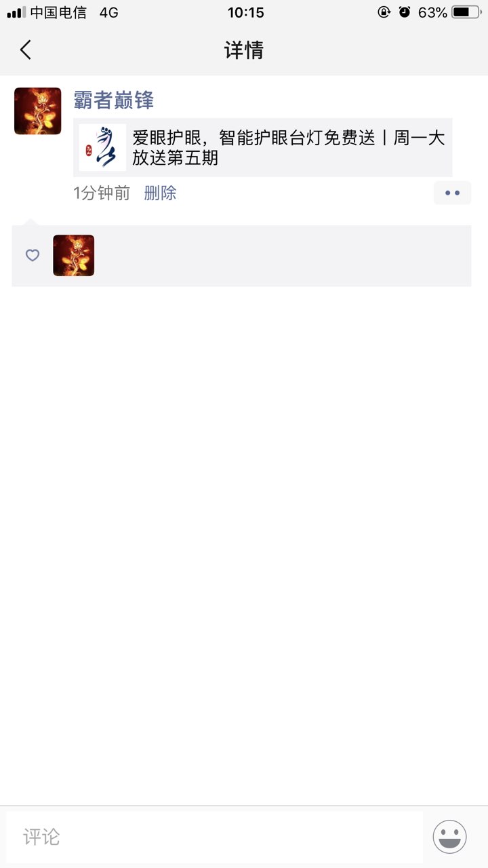This screenshot has height=868, width=488.
Task: Open 霸者巅锋's large profile avatar
Action: pyautogui.click(x=38, y=111)
